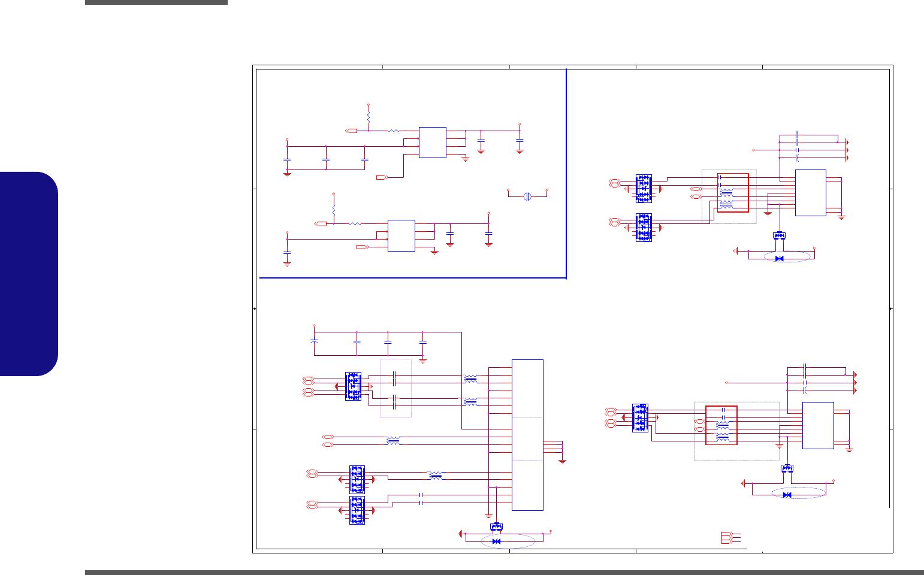Click the circled TVS diode in upper-right circuit
The width and height of the screenshot is (924, 575).
(x=779, y=259)
